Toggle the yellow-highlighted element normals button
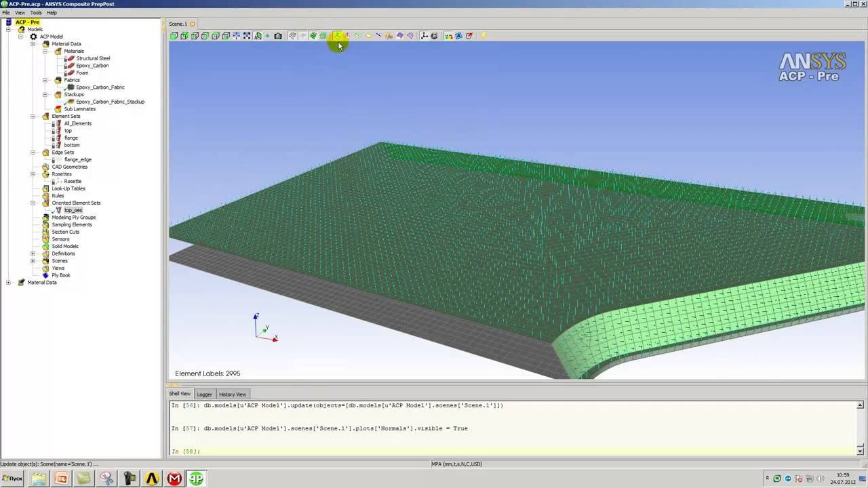This screenshot has width=868, height=488. (337, 36)
